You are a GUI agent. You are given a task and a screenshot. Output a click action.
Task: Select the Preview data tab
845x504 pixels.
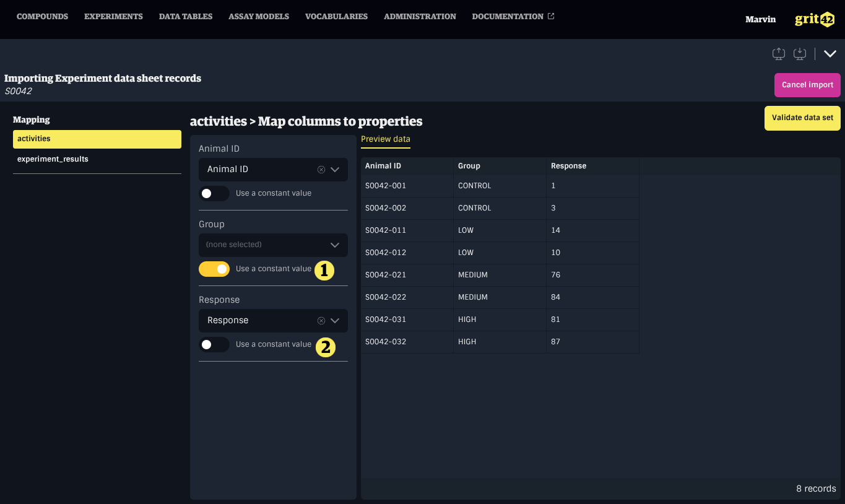coord(386,139)
